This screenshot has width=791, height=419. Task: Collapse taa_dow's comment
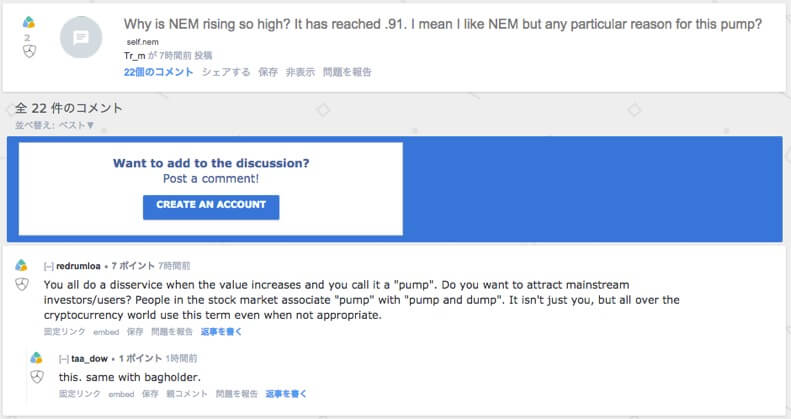64,359
